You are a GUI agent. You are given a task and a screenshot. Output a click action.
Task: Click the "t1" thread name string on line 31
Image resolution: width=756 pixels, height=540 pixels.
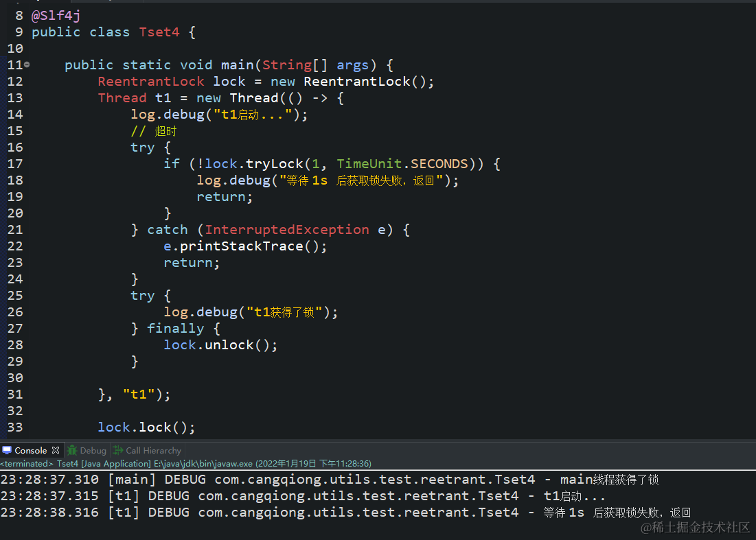tap(139, 395)
